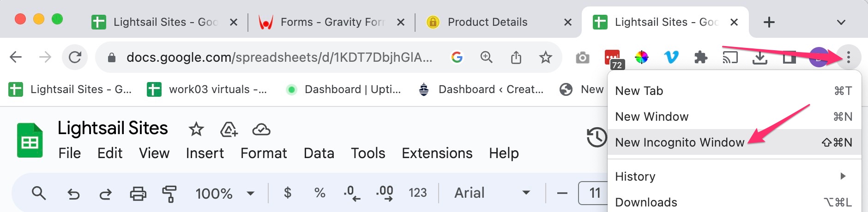Star the Lightsail Sites spreadsheet
The width and height of the screenshot is (868, 212).
[x=196, y=130]
